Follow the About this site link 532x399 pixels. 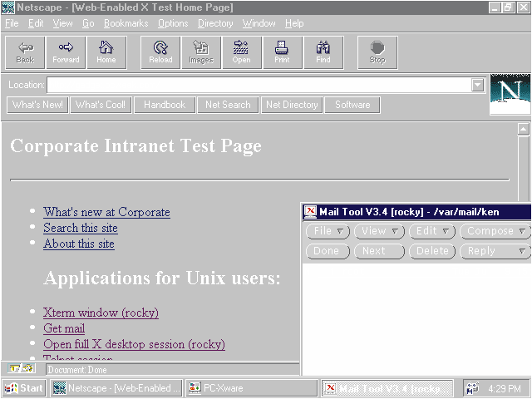tap(79, 244)
